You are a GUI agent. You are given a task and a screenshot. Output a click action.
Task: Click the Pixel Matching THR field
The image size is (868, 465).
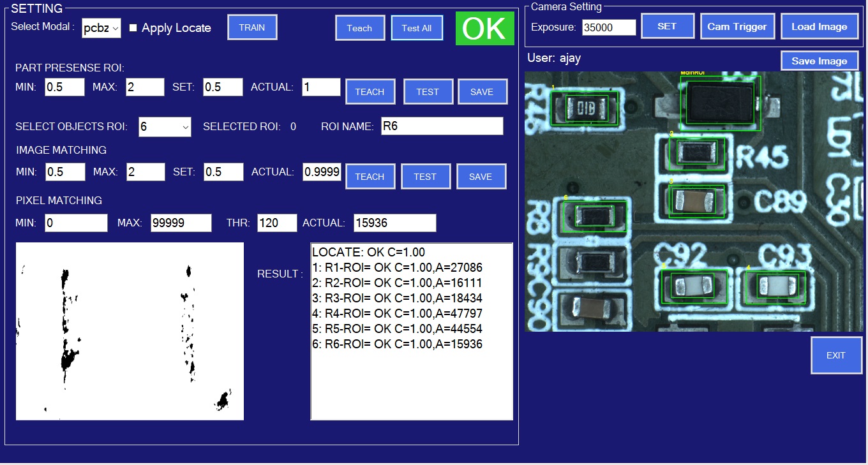[x=277, y=223]
